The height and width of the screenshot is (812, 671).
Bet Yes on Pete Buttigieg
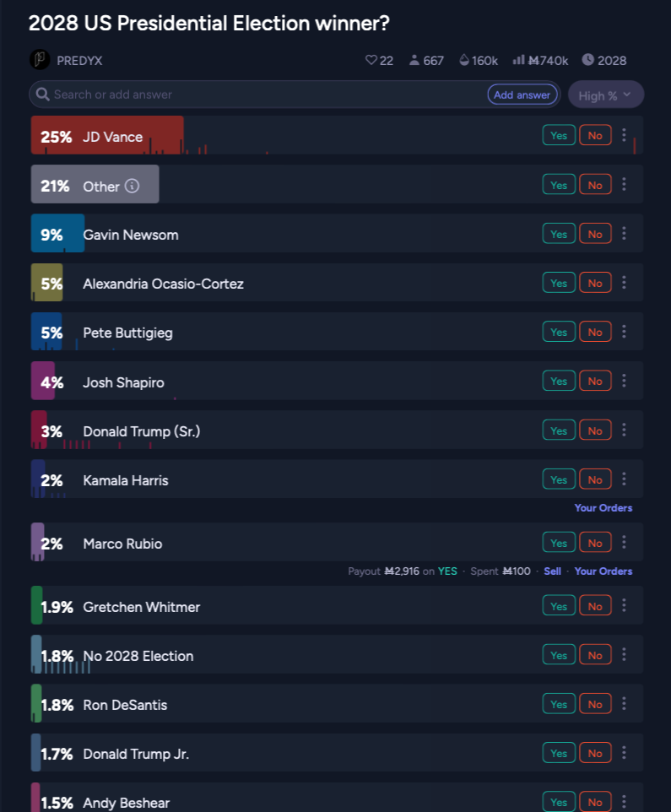click(559, 332)
